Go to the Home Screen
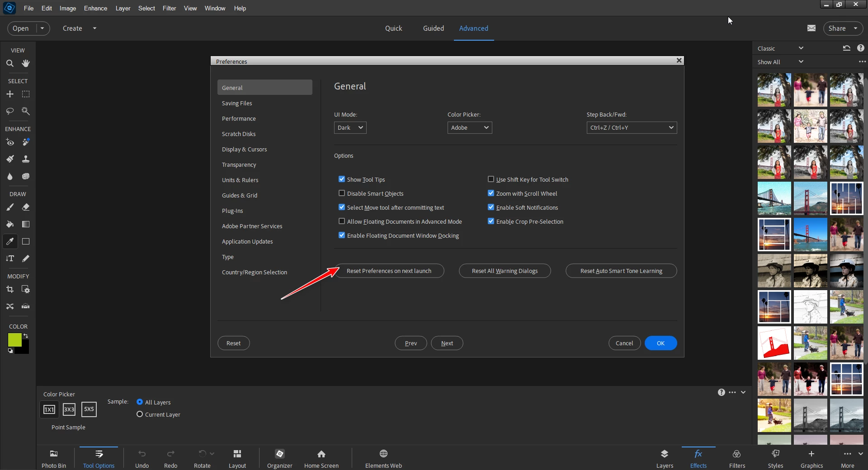Viewport: 868px width, 470px height. point(321,458)
